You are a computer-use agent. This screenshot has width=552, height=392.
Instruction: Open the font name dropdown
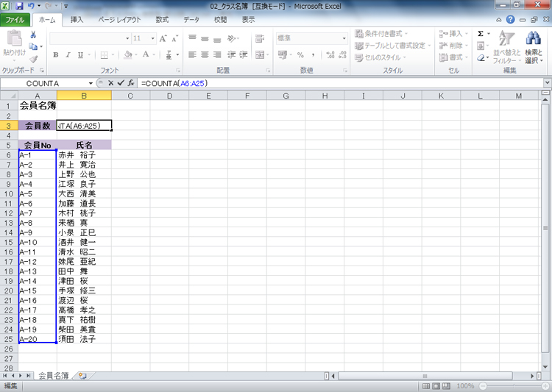[127, 38]
